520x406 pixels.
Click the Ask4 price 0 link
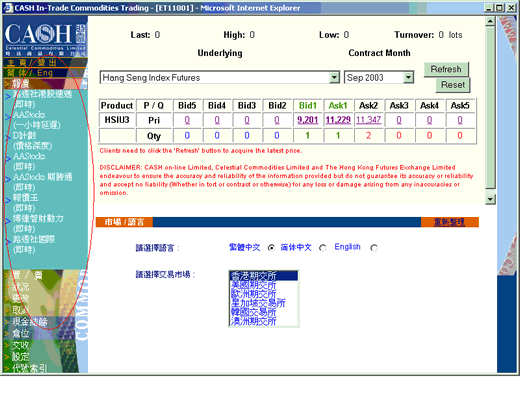click(x=429, y=120)
